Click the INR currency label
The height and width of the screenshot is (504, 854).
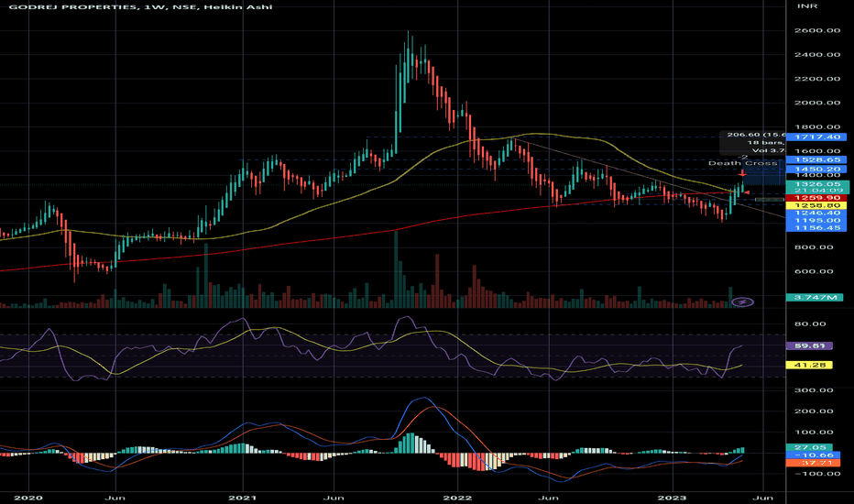tap(805, 5)
